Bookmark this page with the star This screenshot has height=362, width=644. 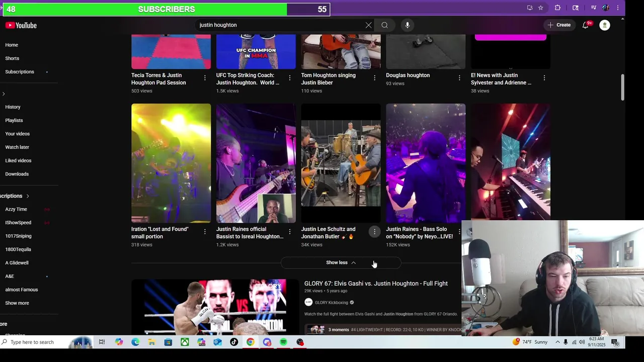[x=540, y=8]
